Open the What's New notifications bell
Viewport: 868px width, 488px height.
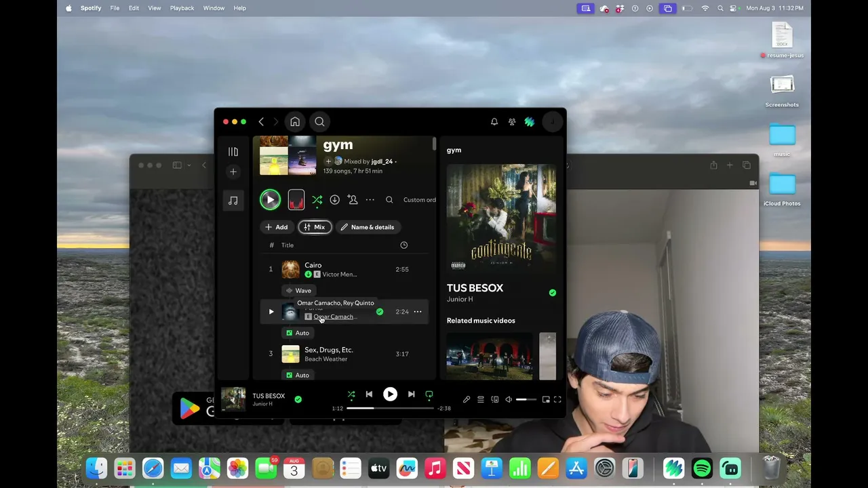(x=494, y=122)
